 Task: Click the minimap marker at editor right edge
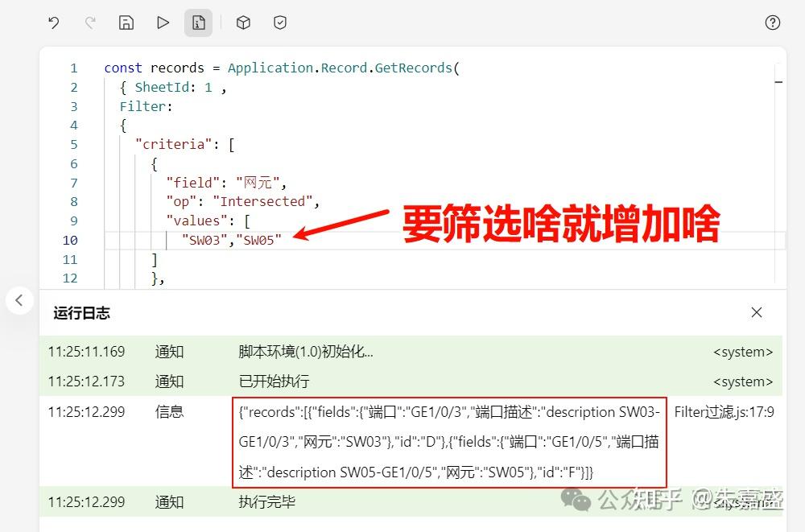click(x=778, y=82)
